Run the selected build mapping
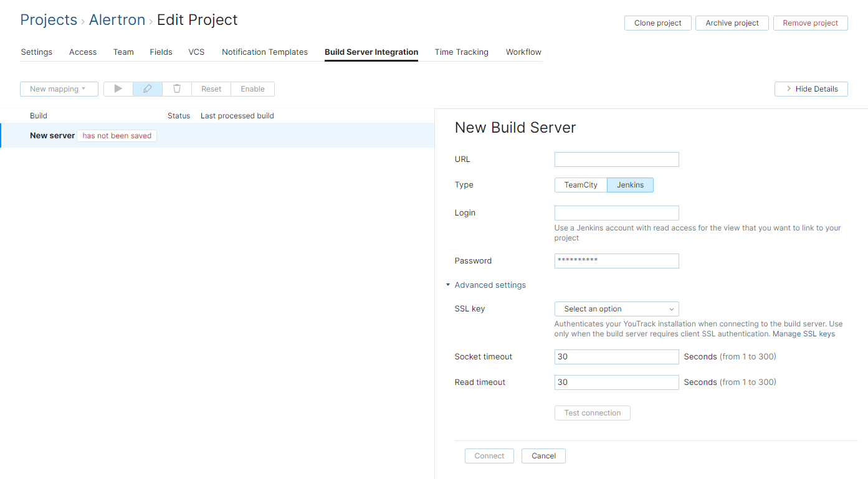The height and width of the screenshot is (479, 868). point(118,88)
